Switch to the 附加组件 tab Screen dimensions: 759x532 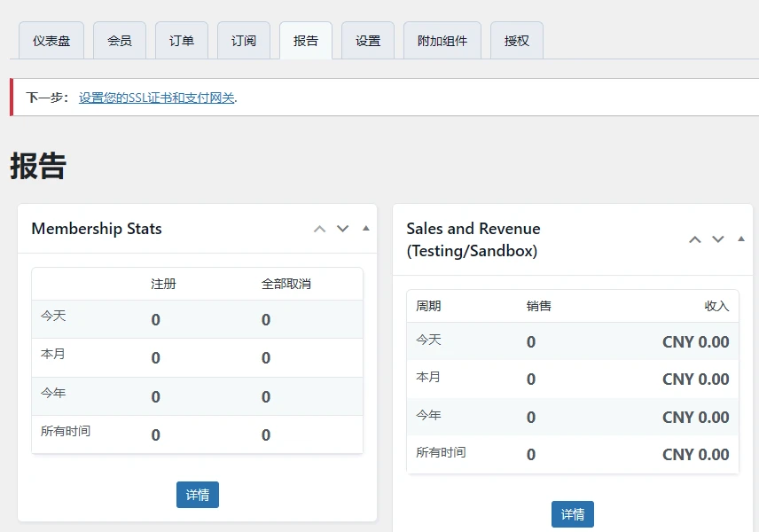click(x=442, y=39)
